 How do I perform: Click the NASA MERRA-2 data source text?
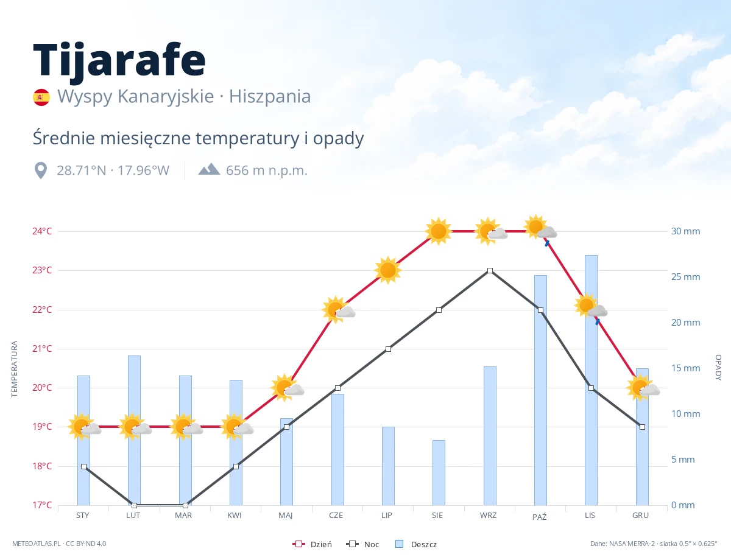click(x=654, y=544)
